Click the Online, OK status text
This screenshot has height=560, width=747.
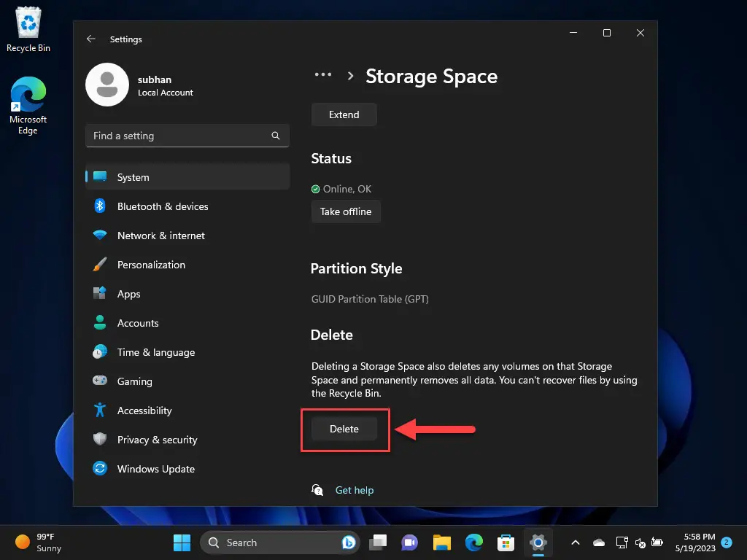tap(347, 189)
